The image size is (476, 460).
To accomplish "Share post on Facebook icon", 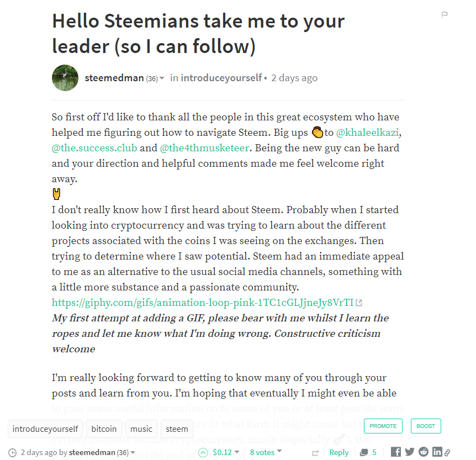I will pyautogui.click(x=396, y=452).
